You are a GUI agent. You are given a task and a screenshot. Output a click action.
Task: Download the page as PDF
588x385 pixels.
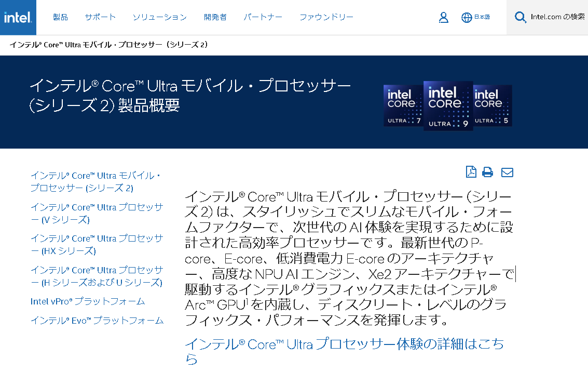point(471,172)
